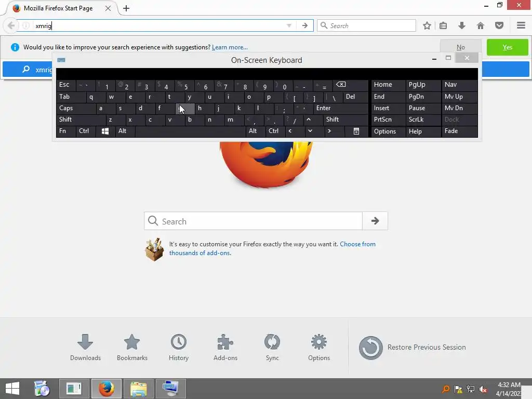Open the Learn more link

point(230,47)
